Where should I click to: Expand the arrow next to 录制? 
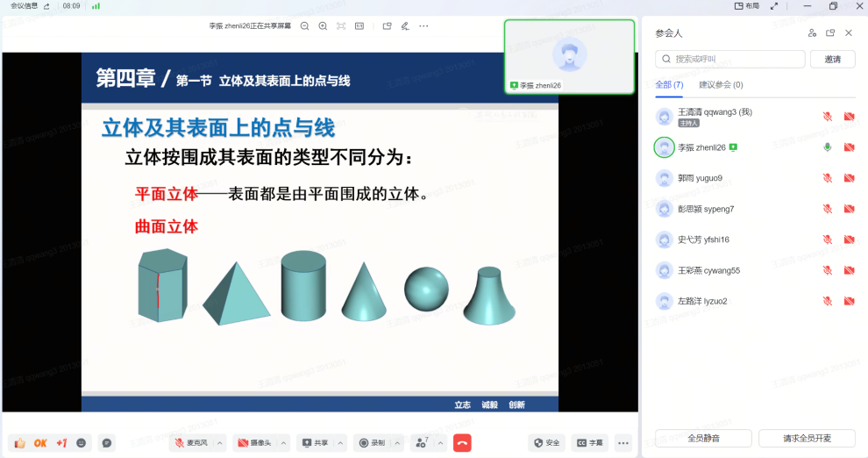coord(397,443)
